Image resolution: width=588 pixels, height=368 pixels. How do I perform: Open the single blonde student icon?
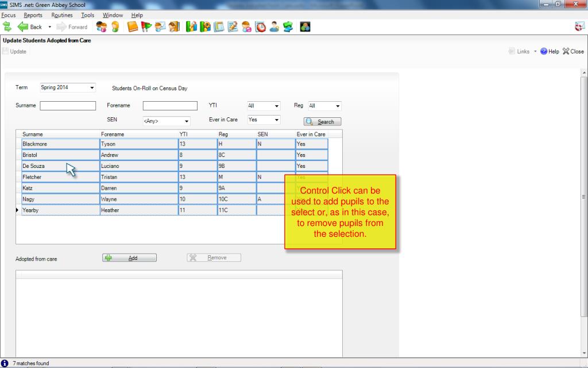pyautogui.click(x=115, y=26)
